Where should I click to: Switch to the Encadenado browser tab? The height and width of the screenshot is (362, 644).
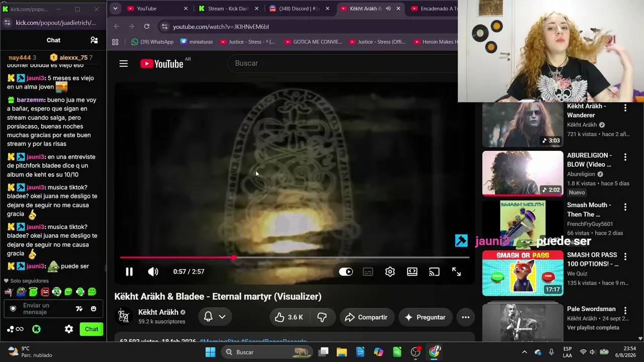pos(434,9)
